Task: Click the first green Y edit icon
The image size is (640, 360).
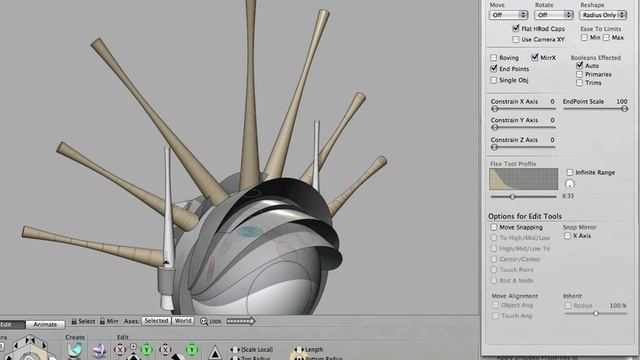Action: tap(147, 350)
